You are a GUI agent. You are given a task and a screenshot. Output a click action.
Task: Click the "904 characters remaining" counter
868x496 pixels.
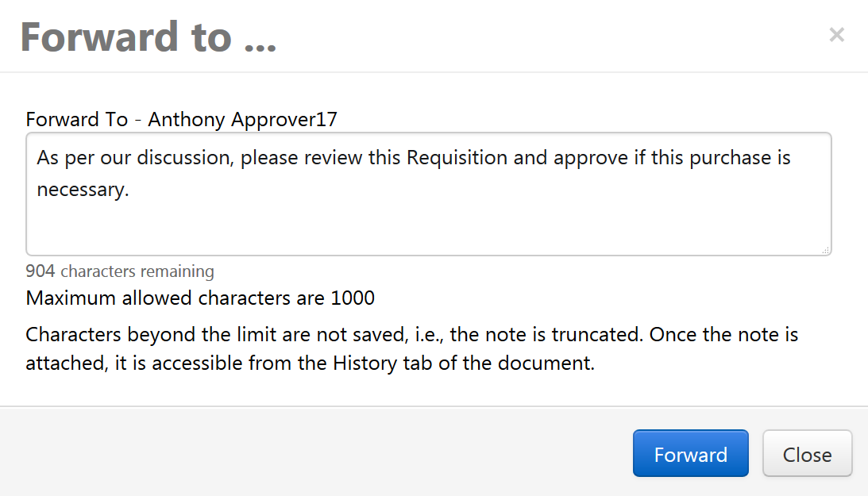pyautogui.click(x=120, y=271)
